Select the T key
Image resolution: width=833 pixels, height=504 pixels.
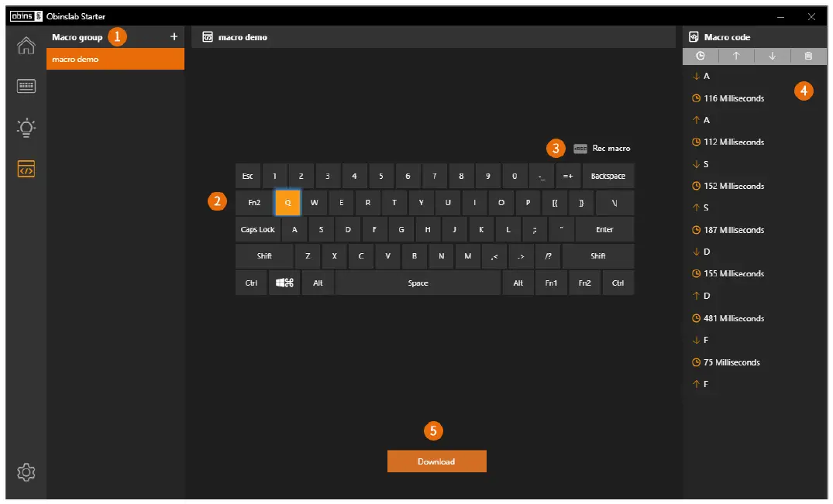click(x=394, y=203)
